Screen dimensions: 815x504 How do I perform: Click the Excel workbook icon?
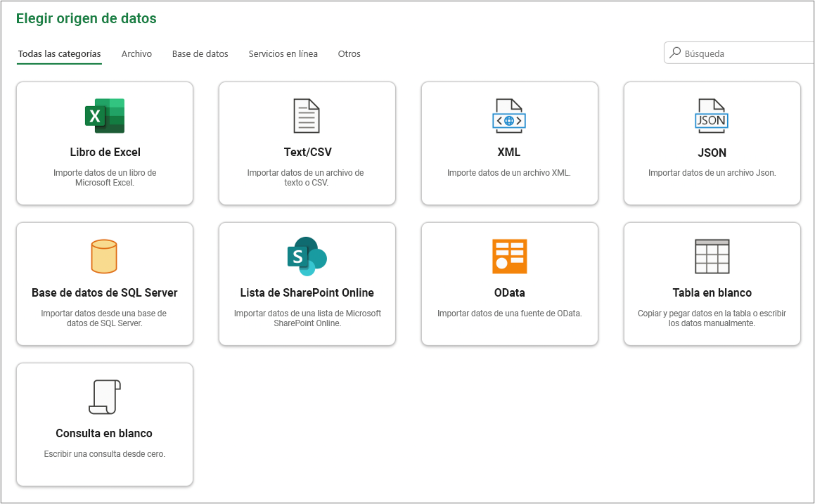pyautogui.click(x=105, y=116)
